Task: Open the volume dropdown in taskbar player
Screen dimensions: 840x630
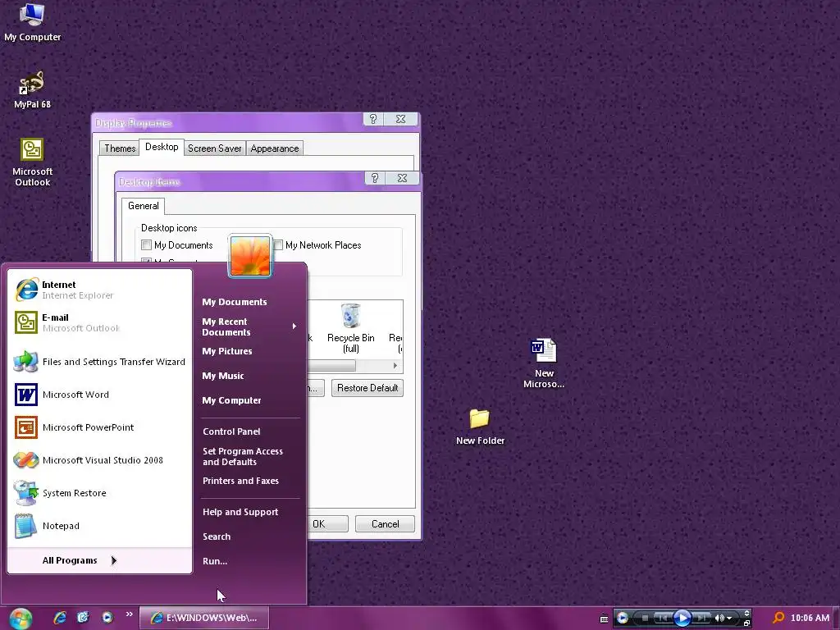Action: coord(729,618)
